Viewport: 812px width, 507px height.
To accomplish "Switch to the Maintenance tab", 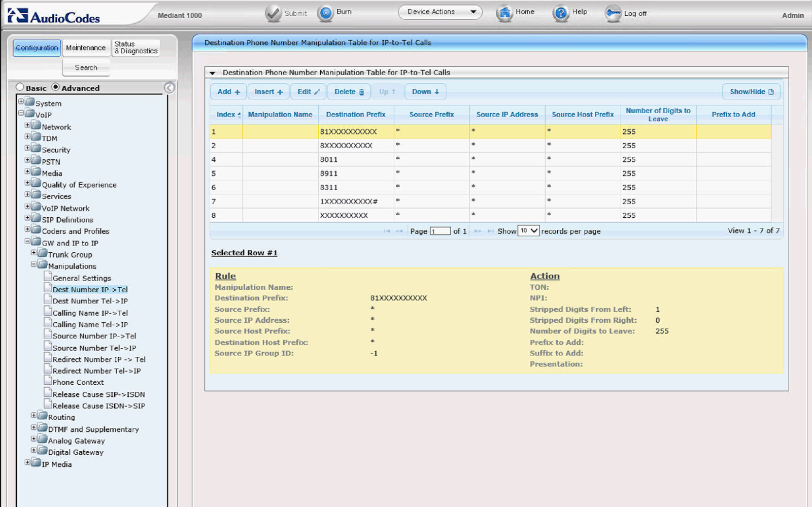I will pos(86,47).
